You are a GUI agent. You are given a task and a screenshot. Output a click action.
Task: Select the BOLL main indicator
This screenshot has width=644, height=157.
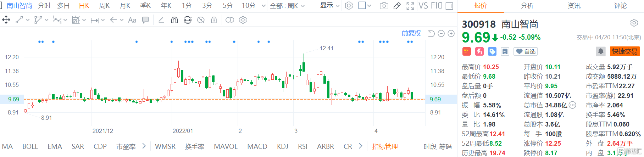(x=30, y=146)
